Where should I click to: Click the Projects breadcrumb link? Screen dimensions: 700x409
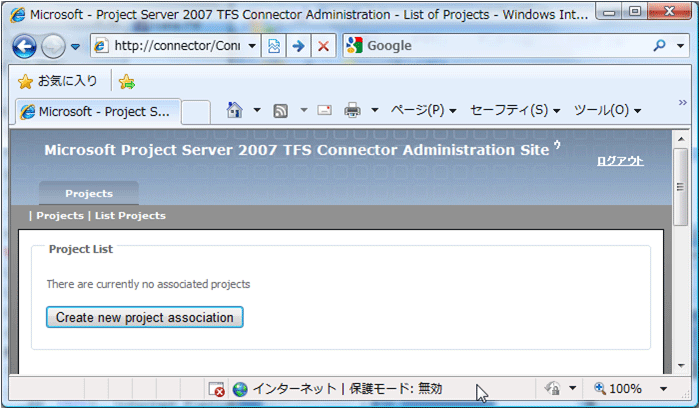pyautogui.click(x=60, y=216)
